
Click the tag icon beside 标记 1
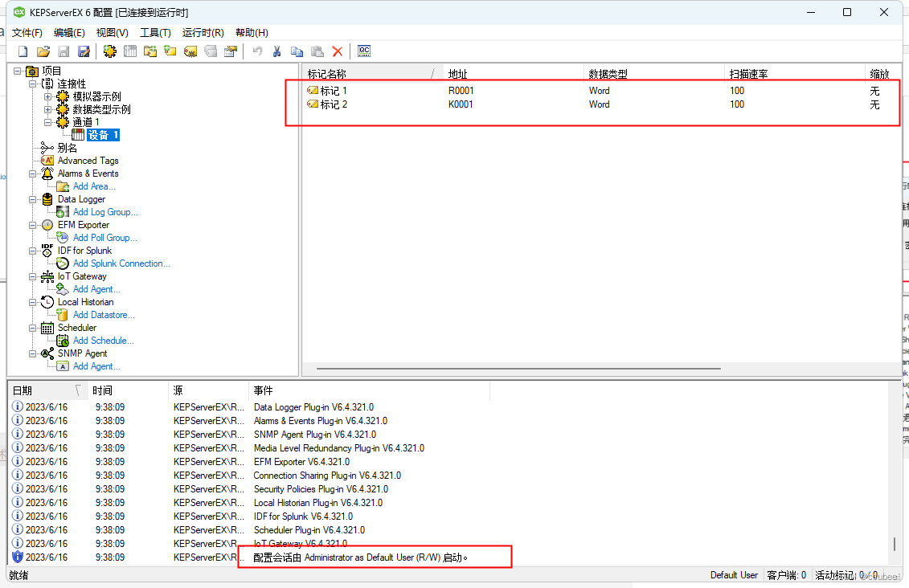313,91
